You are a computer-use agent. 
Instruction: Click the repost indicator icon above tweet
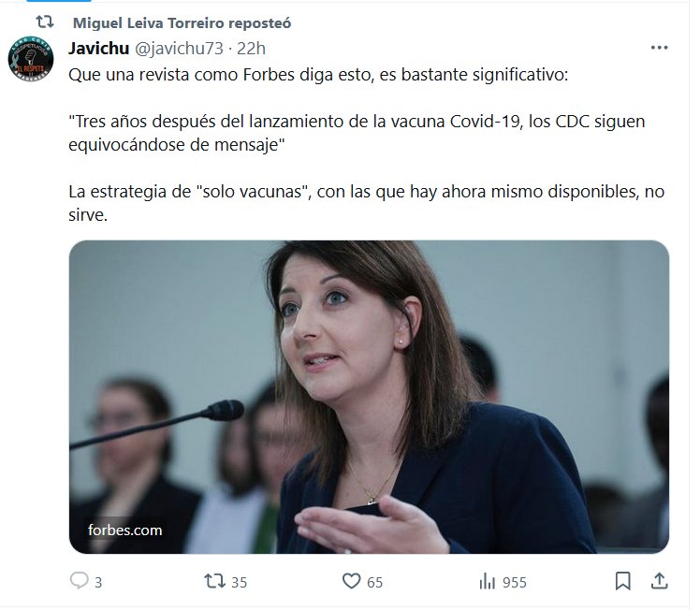45,22
